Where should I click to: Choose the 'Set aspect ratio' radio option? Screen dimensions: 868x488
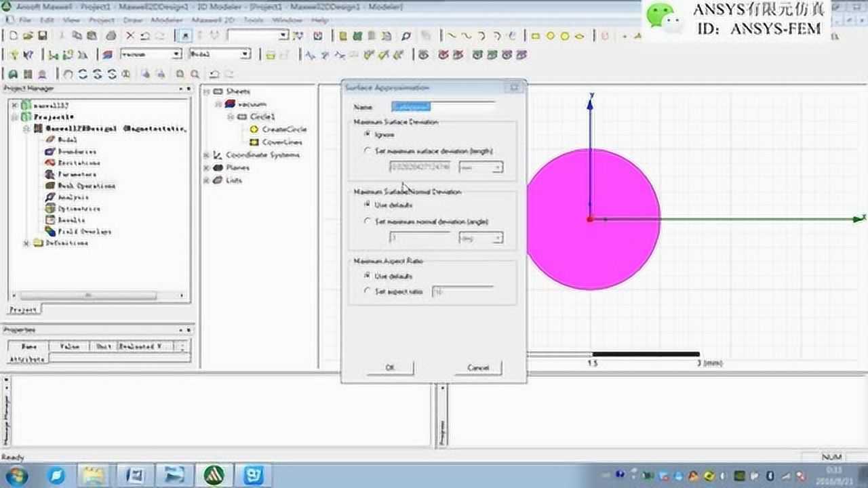(368, 291)
